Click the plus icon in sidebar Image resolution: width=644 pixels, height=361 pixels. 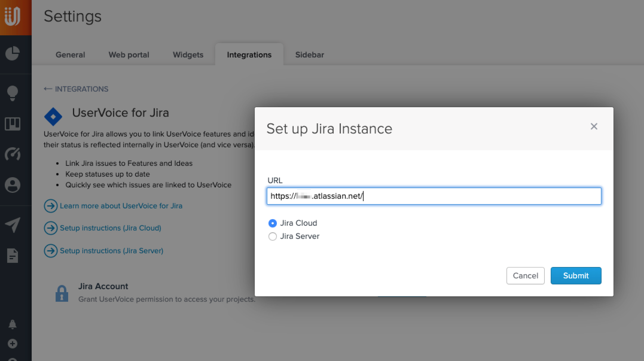click(13, 344)
